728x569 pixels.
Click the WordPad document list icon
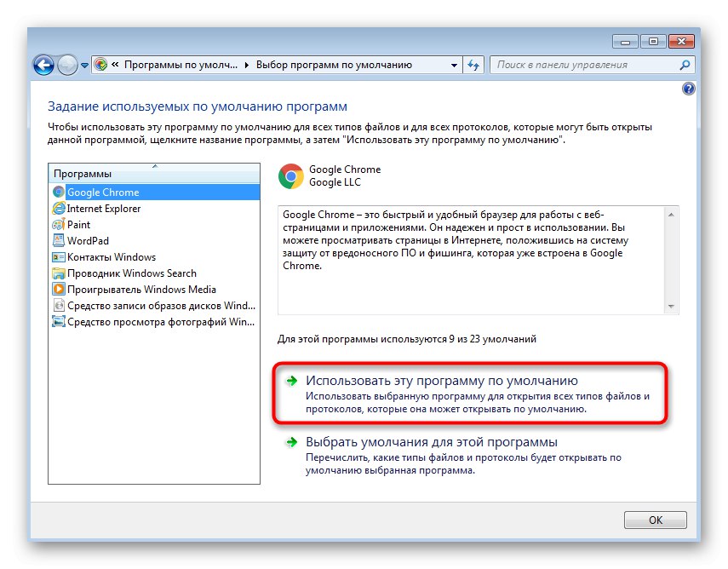59,240
